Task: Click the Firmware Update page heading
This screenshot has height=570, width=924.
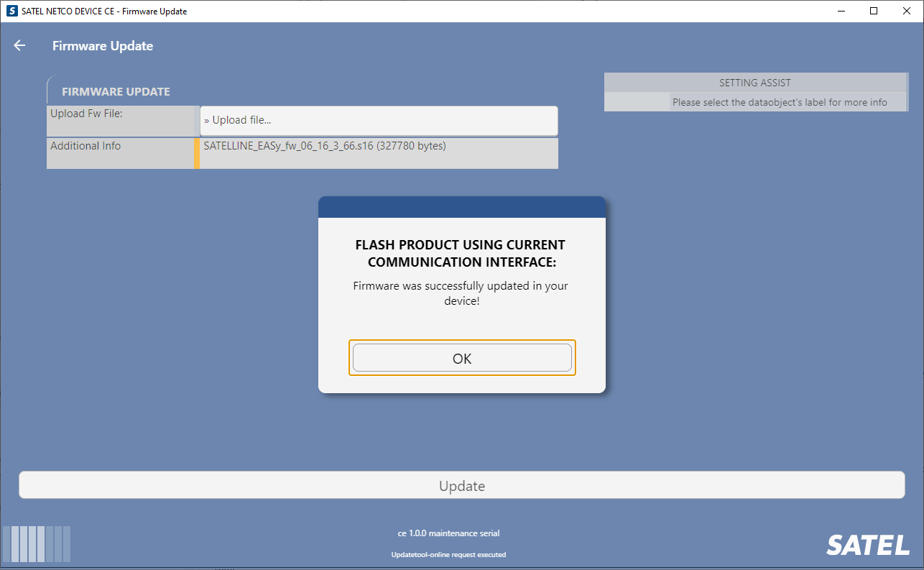Action: 103,45
